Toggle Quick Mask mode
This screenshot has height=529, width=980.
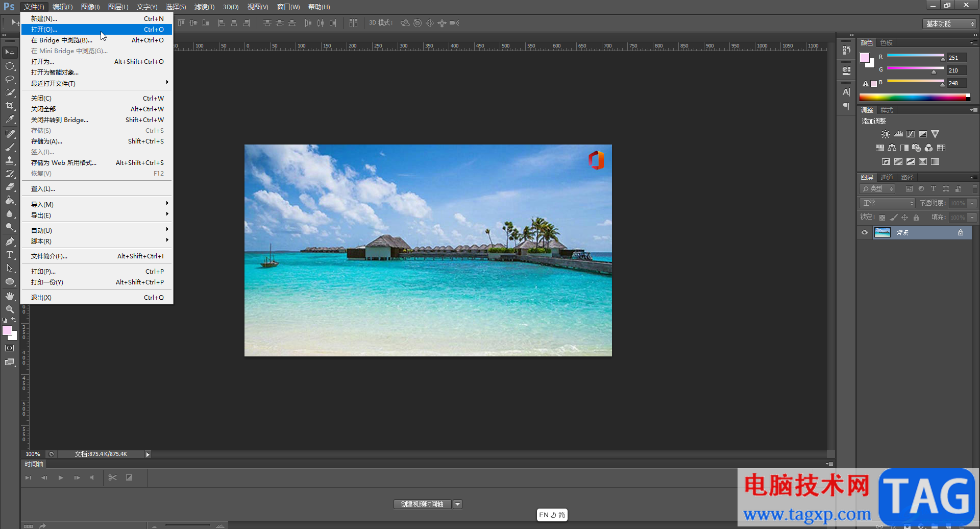pos(10,348)
